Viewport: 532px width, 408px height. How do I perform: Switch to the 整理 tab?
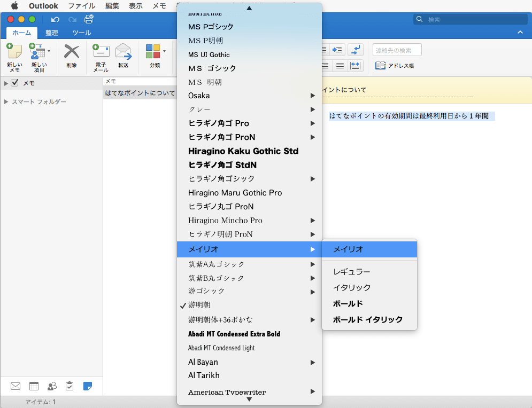coord(51,33)
